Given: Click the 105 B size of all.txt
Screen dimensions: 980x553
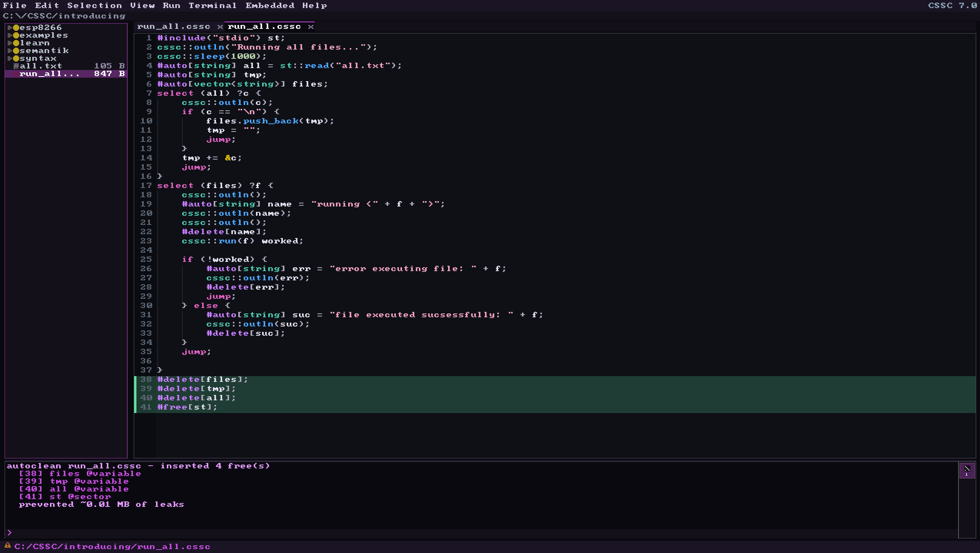Looking at the screenshot, I should pyautogui.click(x=110, y=66).
